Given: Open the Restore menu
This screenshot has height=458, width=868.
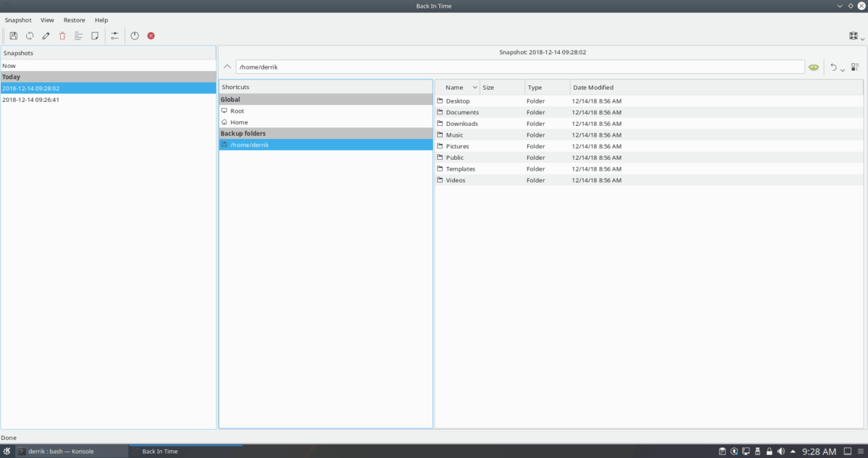Looking at the screenshot, I should [x=74, y=20].
